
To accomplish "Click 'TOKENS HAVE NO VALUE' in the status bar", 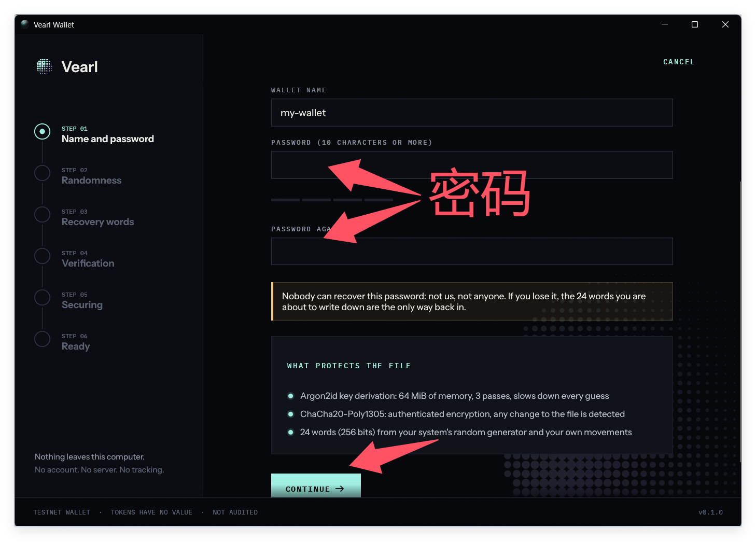I will point(151,512).
